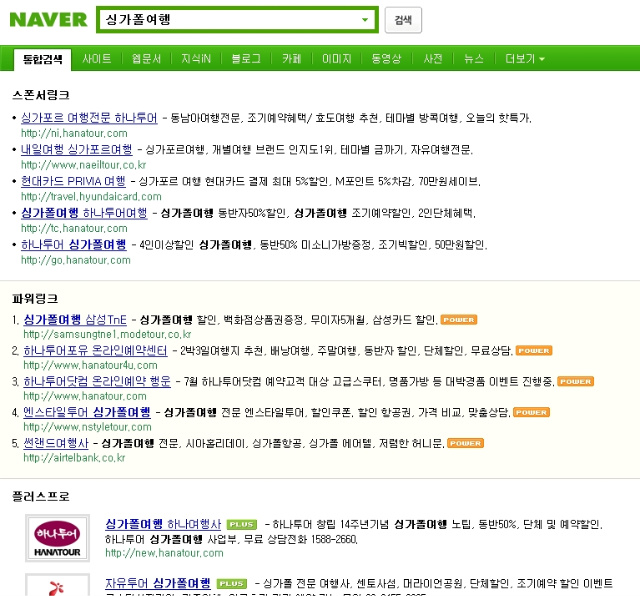Viewport: 640px width, 596px height.
Task: Switch to the 웹문서 tab
Action: point(146,59)
